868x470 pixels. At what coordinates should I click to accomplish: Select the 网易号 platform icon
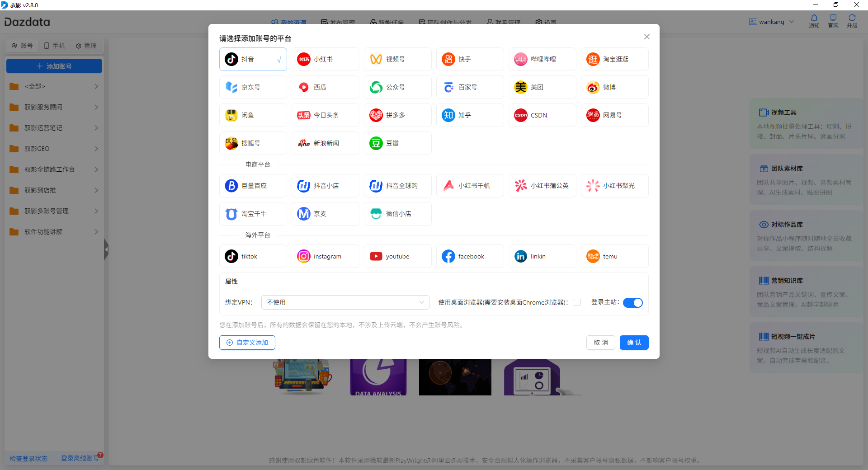(x=593, y=115)
